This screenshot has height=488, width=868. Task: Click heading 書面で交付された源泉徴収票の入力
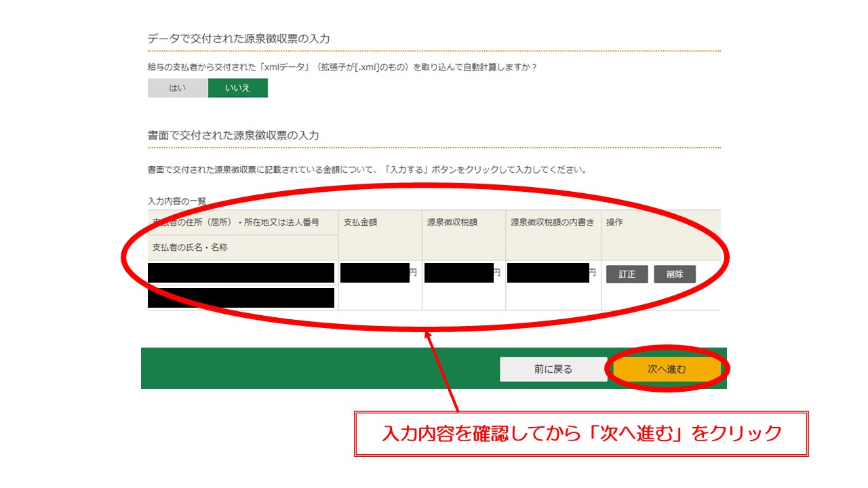[233, 136]
